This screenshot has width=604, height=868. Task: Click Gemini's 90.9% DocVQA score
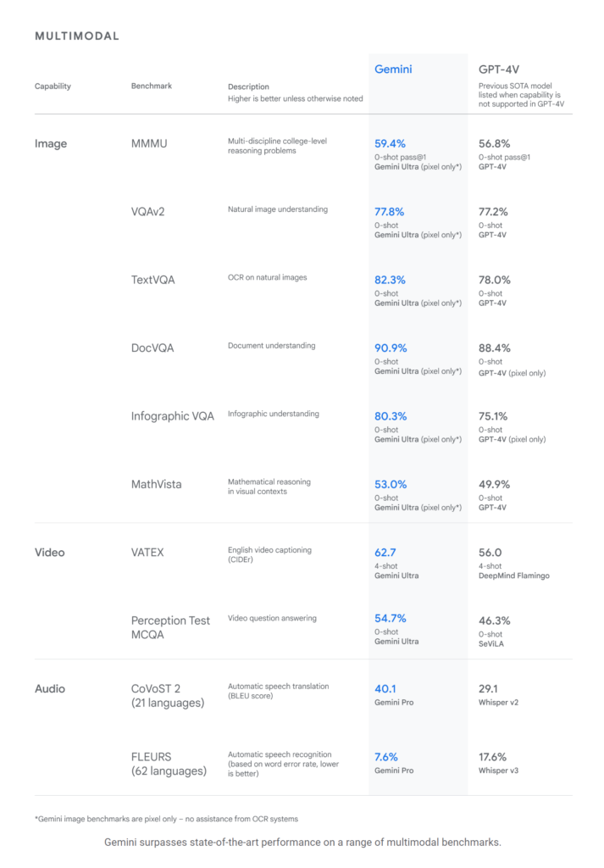click(x=391, y=348)
